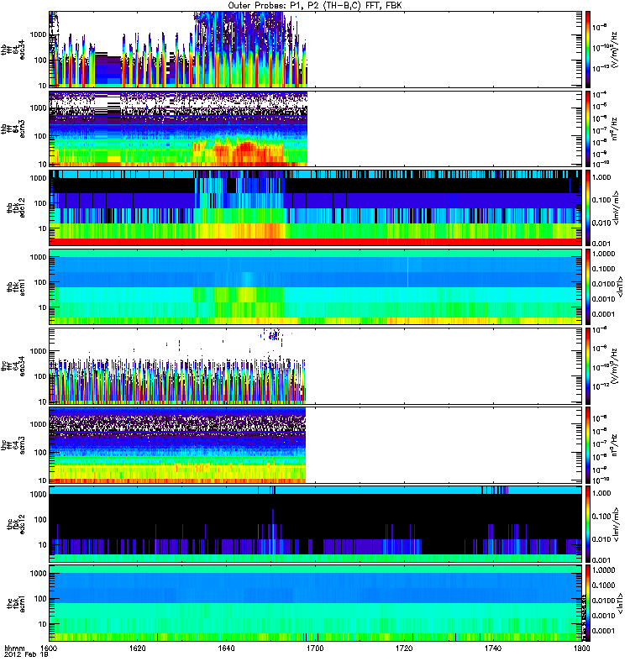Screen dimensions: 630x672
Task: Select the thb fff 64 edc34 spectrogram panel
Action: click(x=315, y=50)
